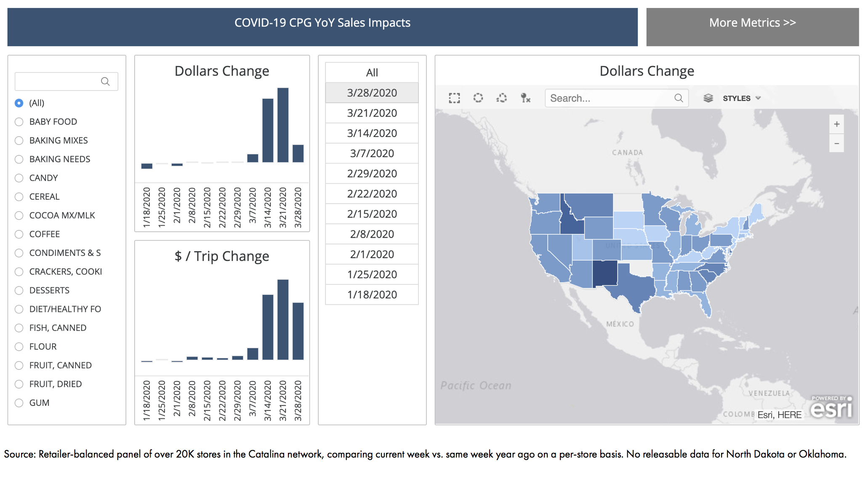Viewport: 868px width, 482px height.
Task: Select the All dates list item
Action: click(372, 72)
